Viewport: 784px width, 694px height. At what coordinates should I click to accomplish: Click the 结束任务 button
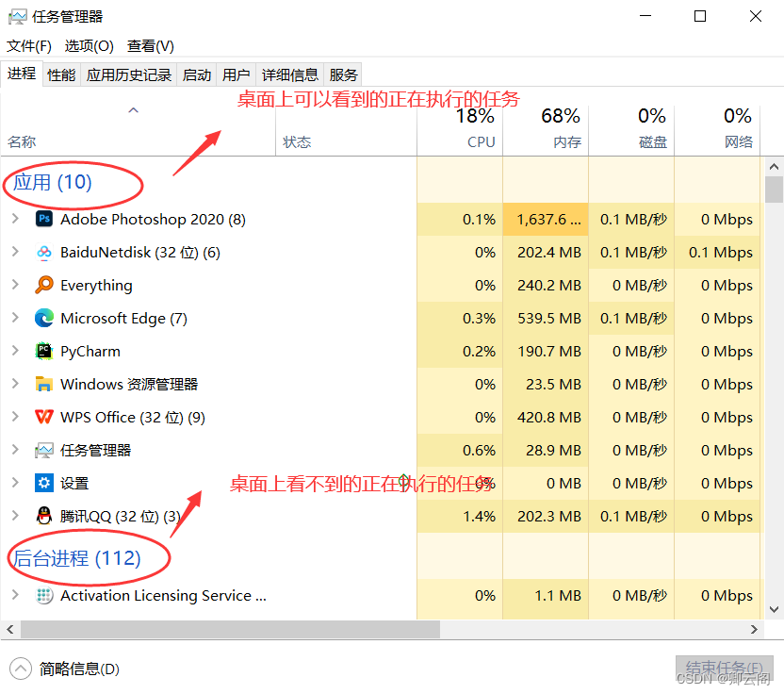point(724,669)
